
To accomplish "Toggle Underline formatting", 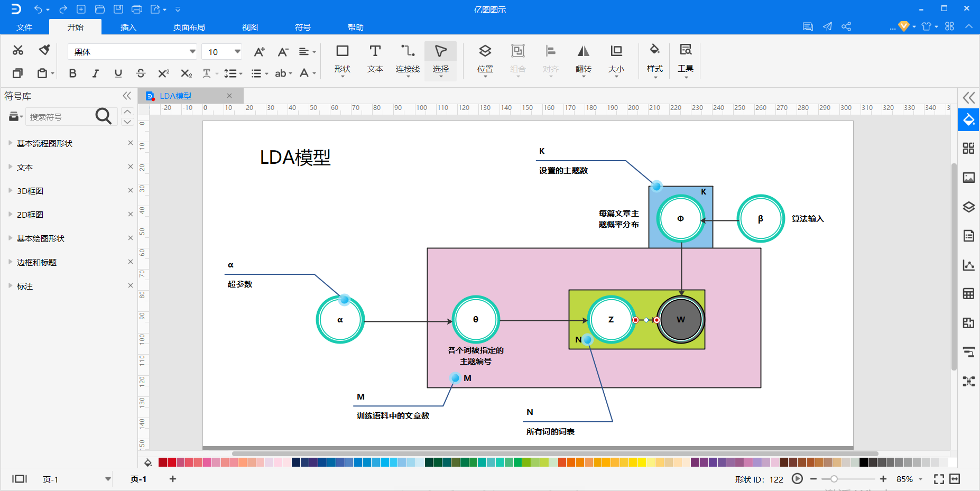I will (118, 73).
